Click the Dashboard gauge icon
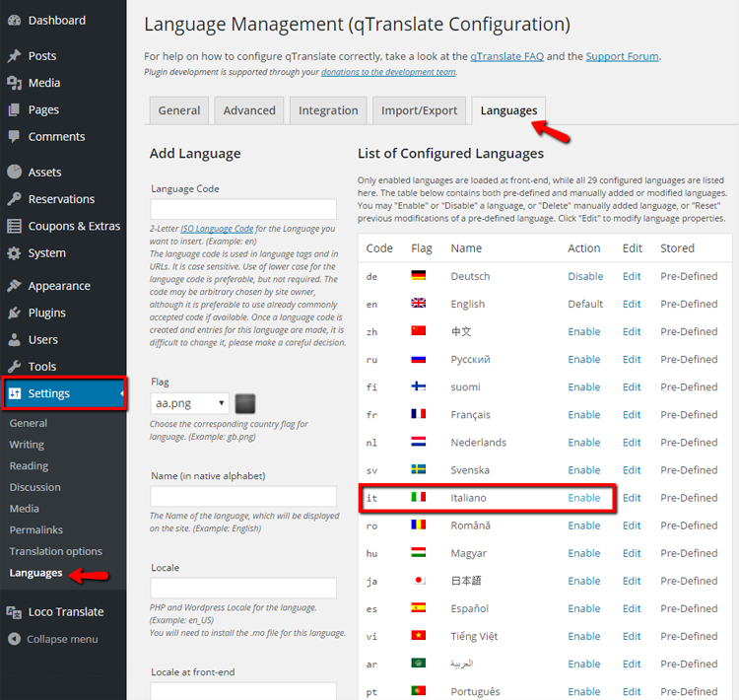 click(14, 21)
